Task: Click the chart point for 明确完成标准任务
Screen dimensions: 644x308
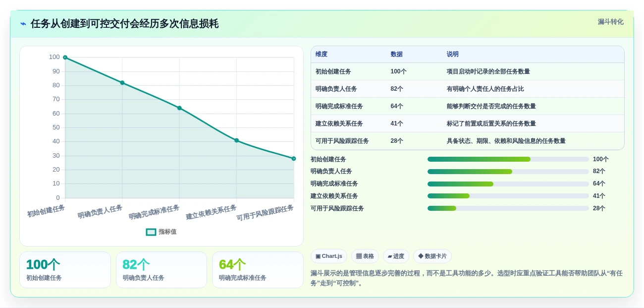Action: click(x=179, y=108)
